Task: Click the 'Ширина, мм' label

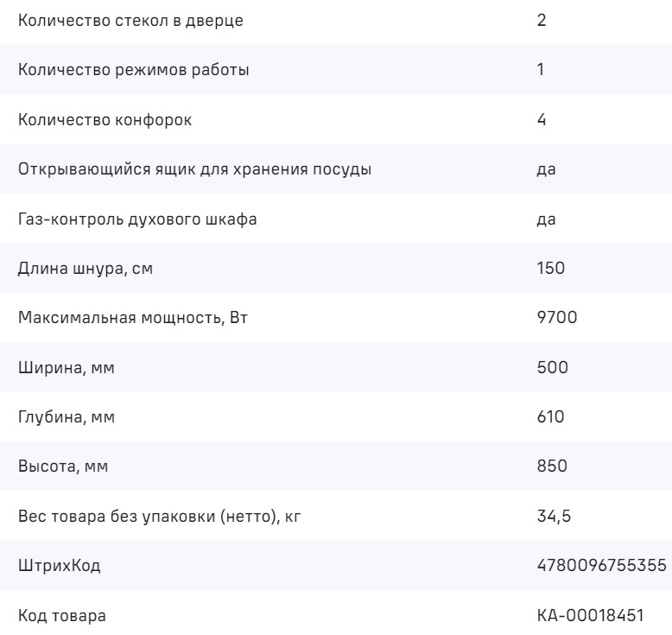Action: click(67, 368)
